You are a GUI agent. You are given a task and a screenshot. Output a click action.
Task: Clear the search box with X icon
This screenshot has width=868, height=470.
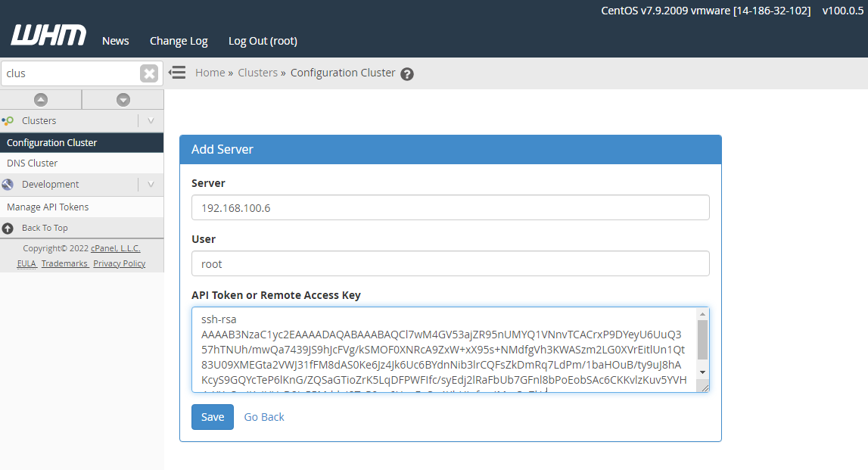coord(149,73)
